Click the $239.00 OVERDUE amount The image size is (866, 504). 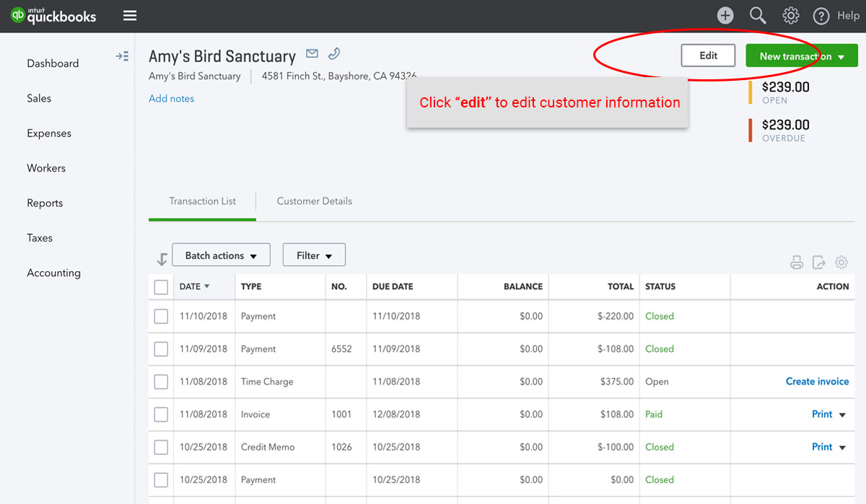point(785,125)
